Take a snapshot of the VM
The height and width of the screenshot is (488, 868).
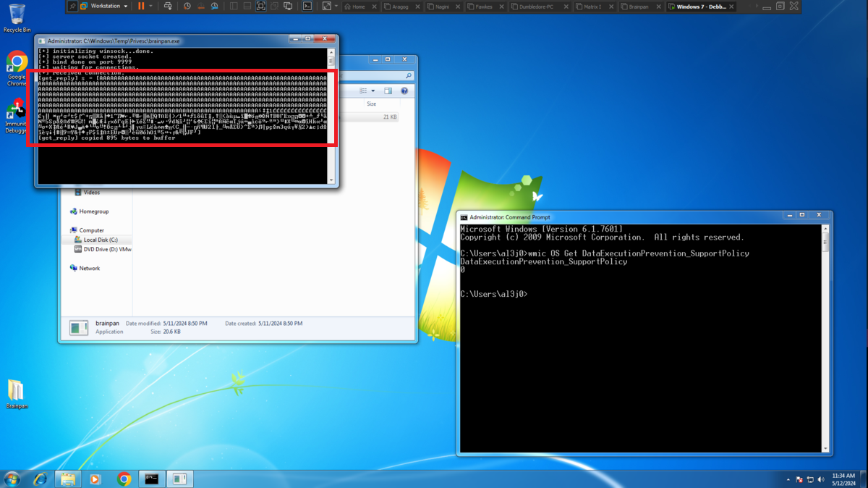click(187, 6)
